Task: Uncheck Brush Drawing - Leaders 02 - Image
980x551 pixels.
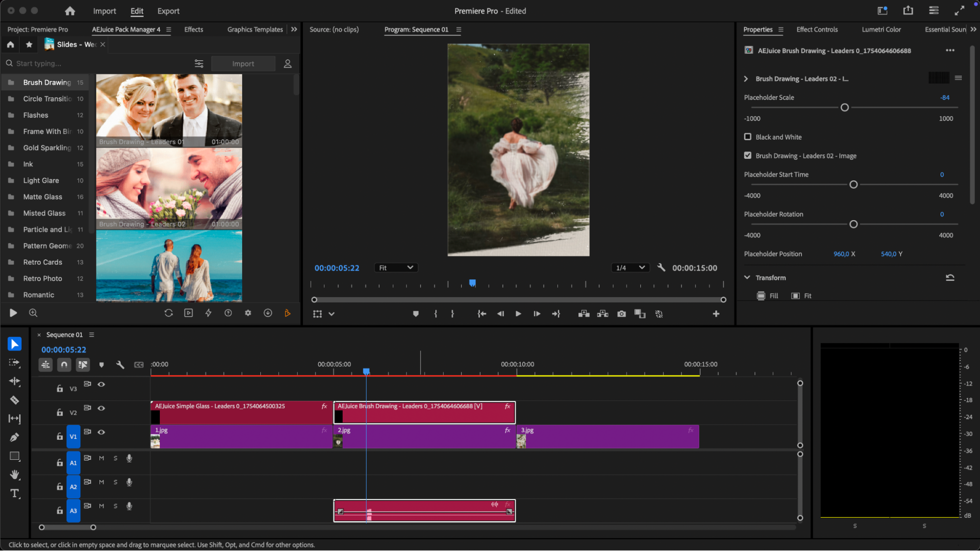Action: click(x=748, y=155)
